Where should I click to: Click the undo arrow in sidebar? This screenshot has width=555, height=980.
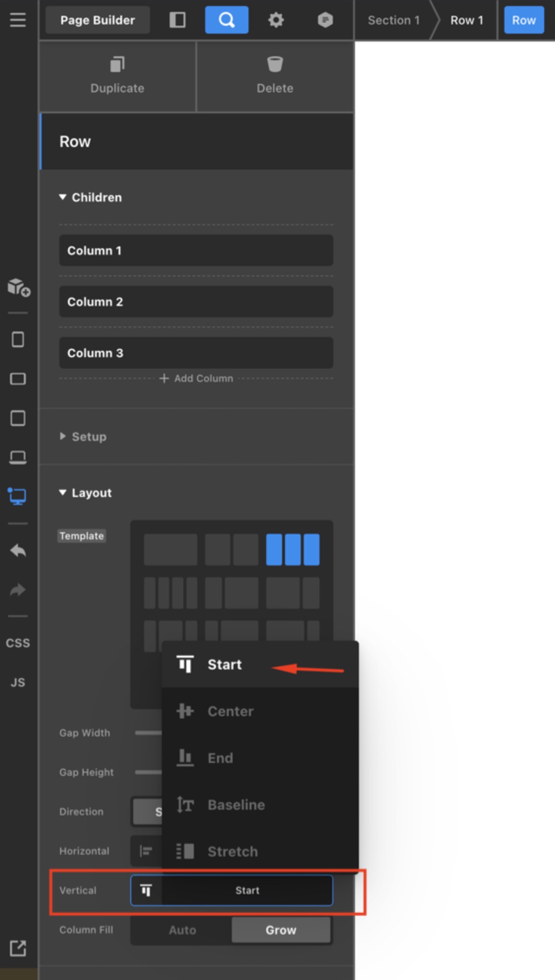18,550
